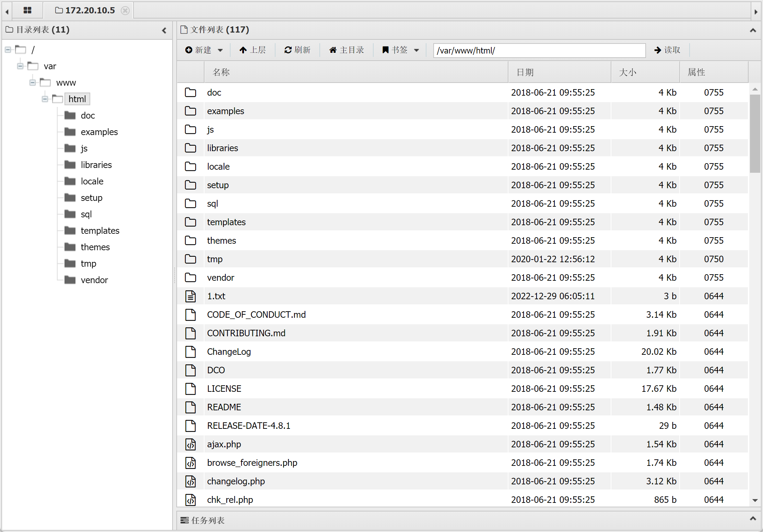Collapse the html tree node
This screenshot has height=532, width=763.
pos(45,99)
